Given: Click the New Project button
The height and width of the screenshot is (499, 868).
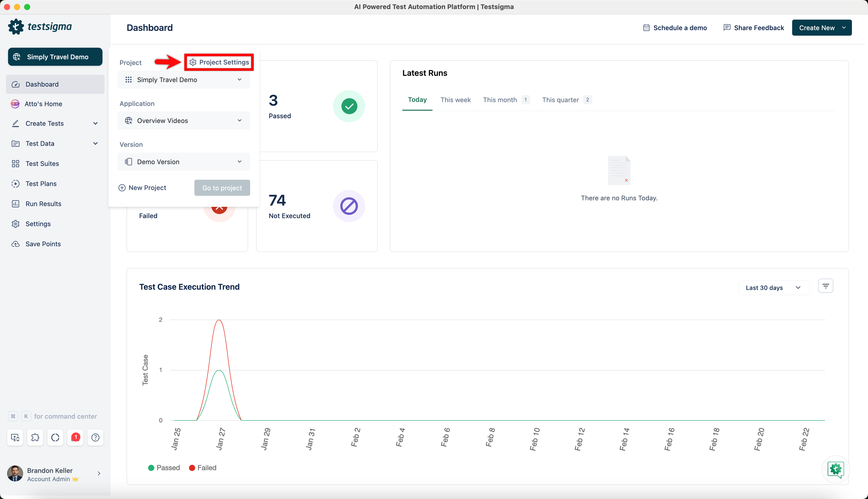Looking at the screenshot, I should [x=142, y=188].
